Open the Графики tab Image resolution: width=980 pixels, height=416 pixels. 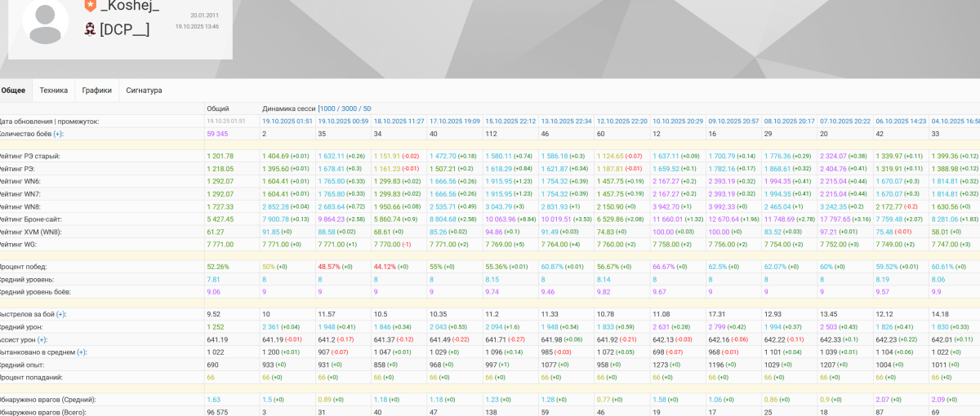coord(96,91)
